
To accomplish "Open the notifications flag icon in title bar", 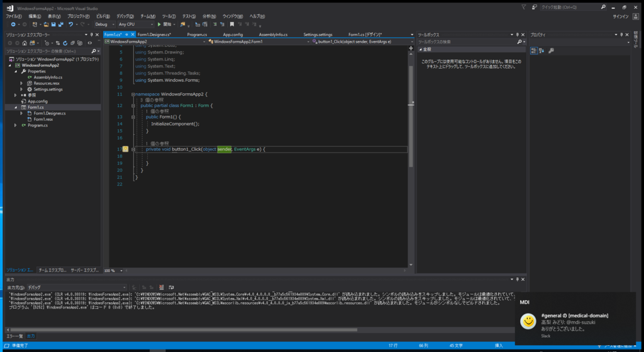I will coord(524,6).
